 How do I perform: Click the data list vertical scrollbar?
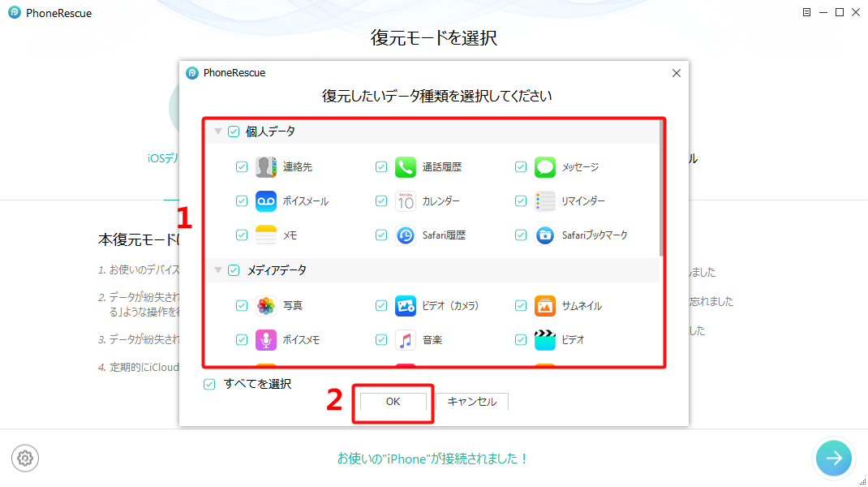point(661,188)
